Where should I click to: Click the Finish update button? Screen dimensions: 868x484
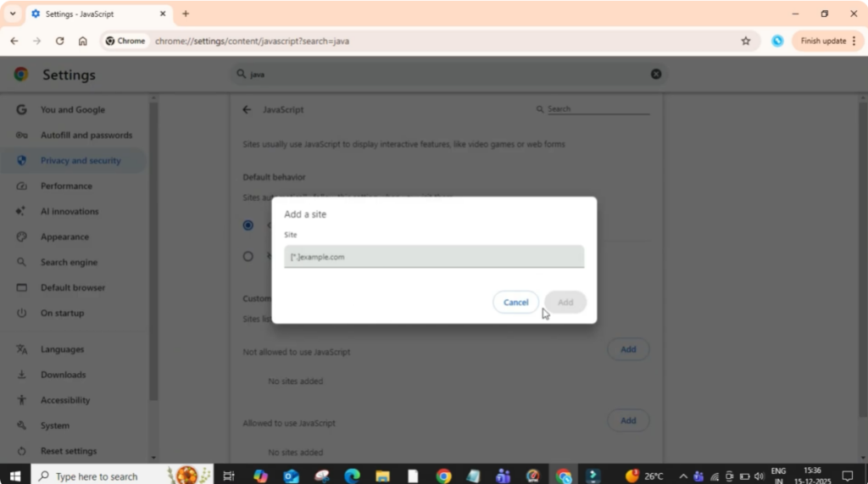pyautogui.click(x=822, y=41)
